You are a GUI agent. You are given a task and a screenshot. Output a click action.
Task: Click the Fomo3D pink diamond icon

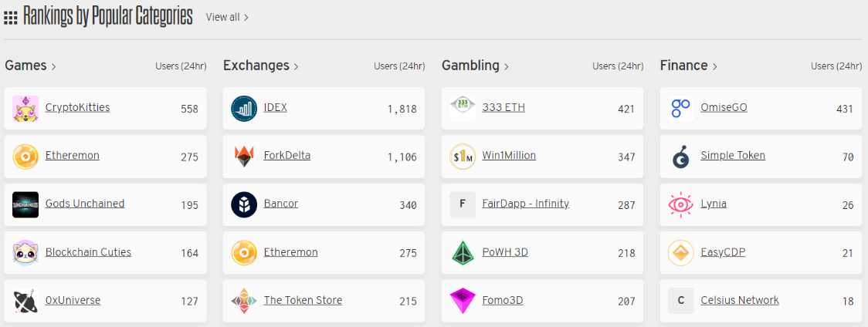[463, 301]
